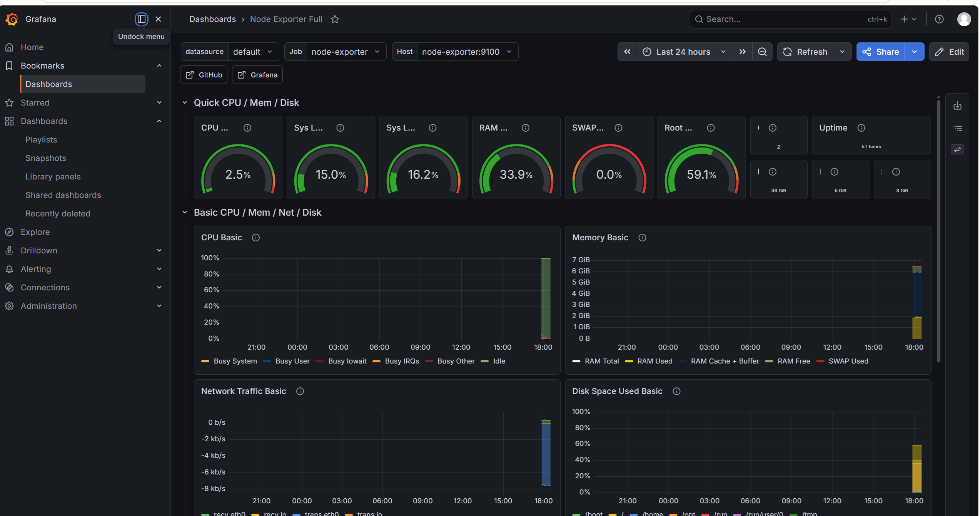Open the Grafana external link
Screen dimensions: 980x516
pos(257,75)
